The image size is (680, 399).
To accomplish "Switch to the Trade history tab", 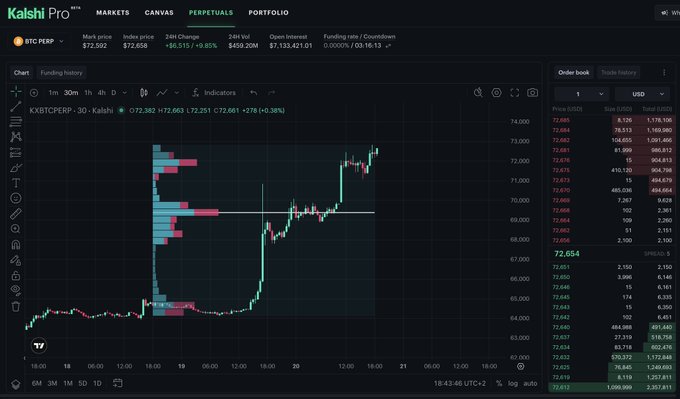I will coord(618,72).
